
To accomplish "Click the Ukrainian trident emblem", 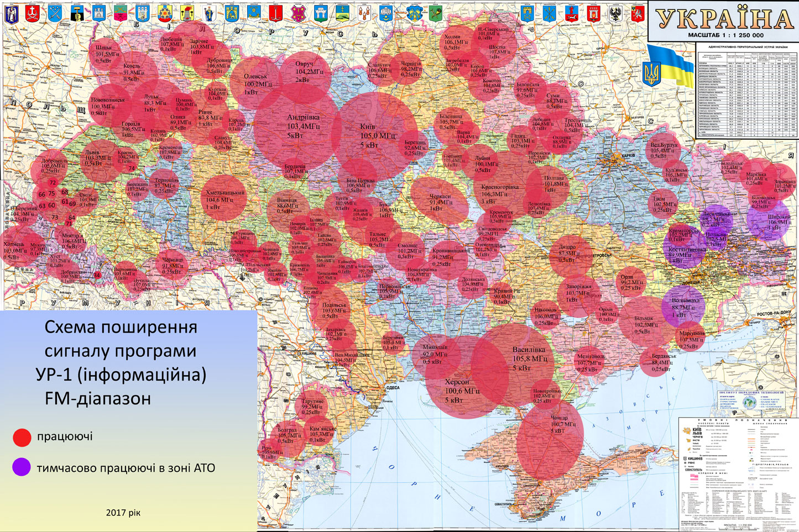I will [x=653, y=73].
